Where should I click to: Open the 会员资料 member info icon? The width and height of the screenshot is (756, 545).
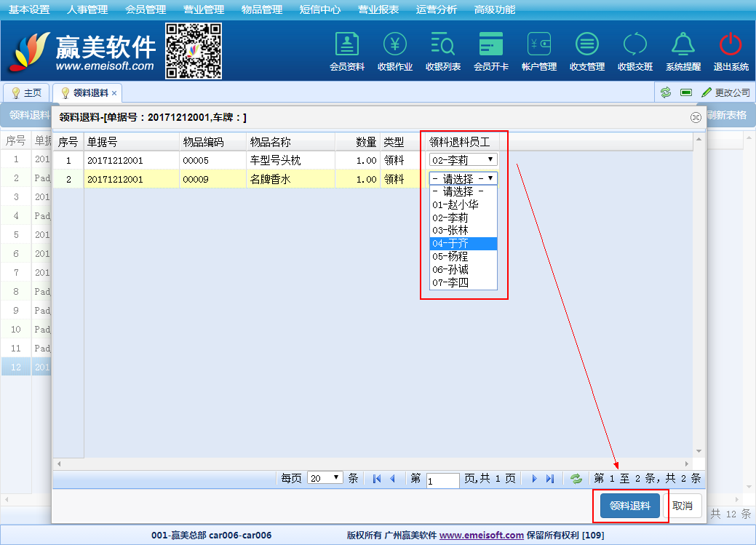click(347, 45)
